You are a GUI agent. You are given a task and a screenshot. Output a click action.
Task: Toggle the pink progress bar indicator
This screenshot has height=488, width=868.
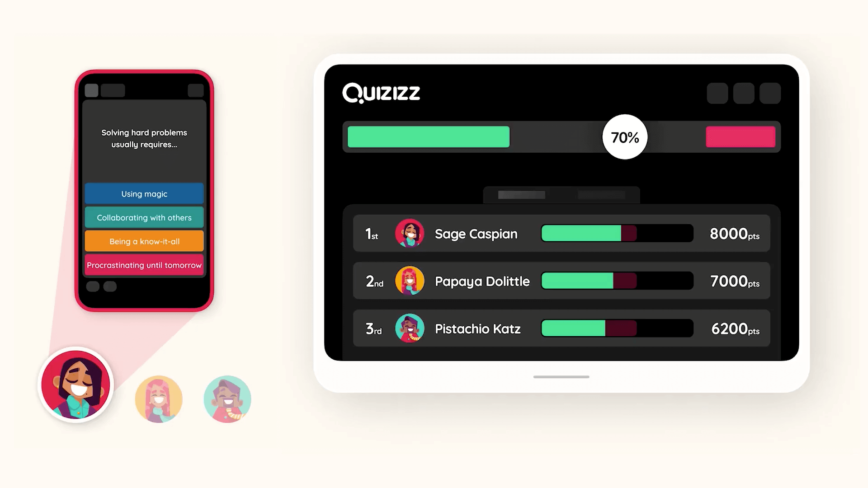pos(741,136)
